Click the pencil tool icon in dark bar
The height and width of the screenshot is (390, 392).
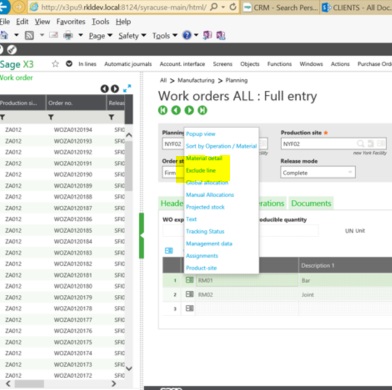click(x=12, y=50)
